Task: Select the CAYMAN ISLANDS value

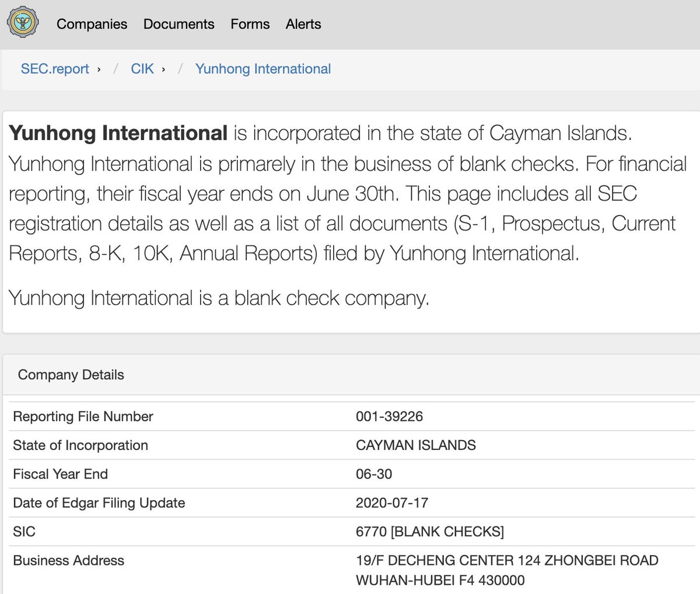Action: click(416, 445)
